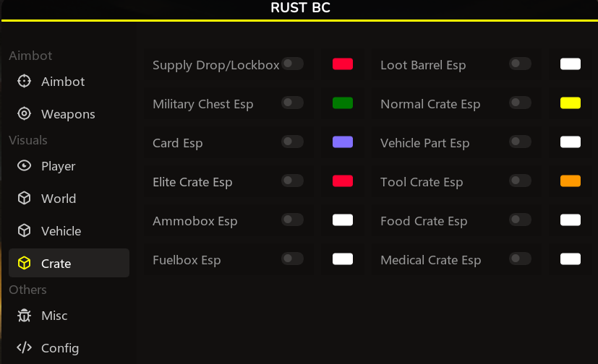Enable the Tool Crate Esp toggle
Viewport: 598px width, 364px height.
[x=520, y=181]
